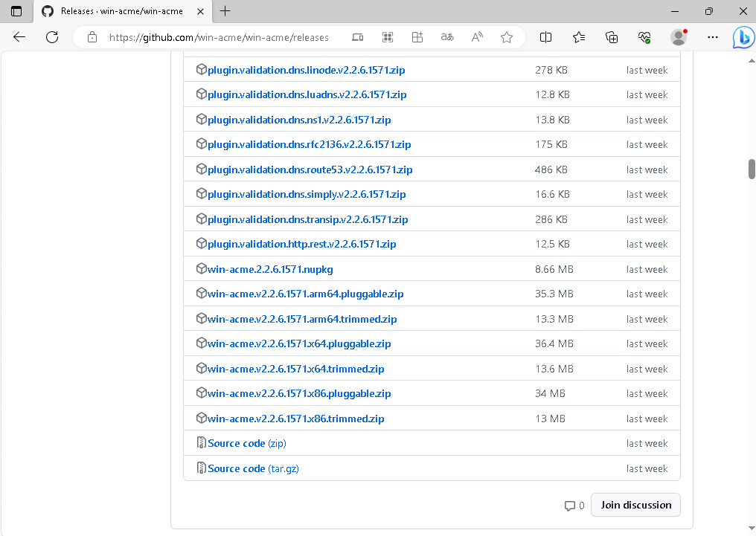
Task: Toggle split screen view
Action: (545, 37)
